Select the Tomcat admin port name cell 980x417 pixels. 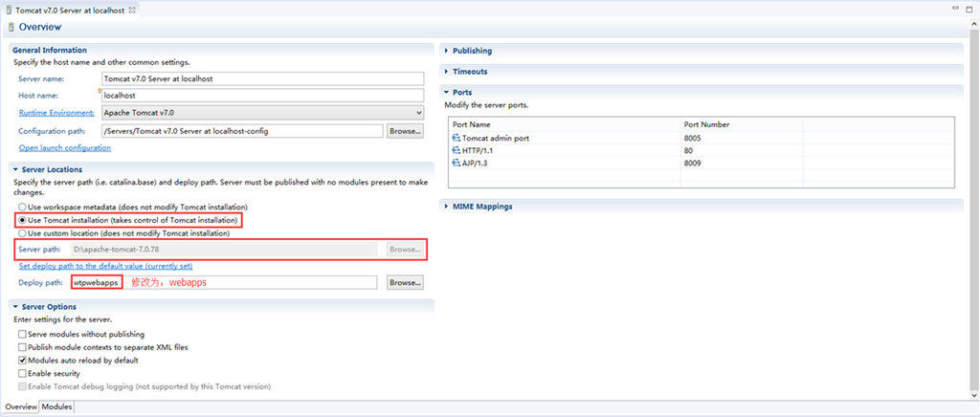(x=496, y=138)
